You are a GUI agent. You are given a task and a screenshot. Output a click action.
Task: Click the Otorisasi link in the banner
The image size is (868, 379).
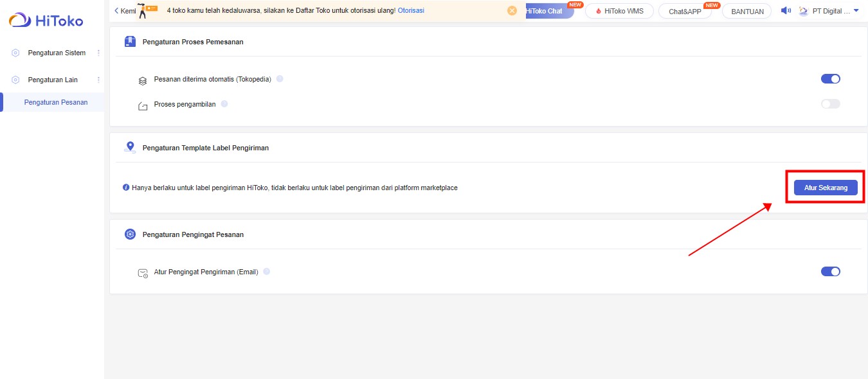click(411, 11)
